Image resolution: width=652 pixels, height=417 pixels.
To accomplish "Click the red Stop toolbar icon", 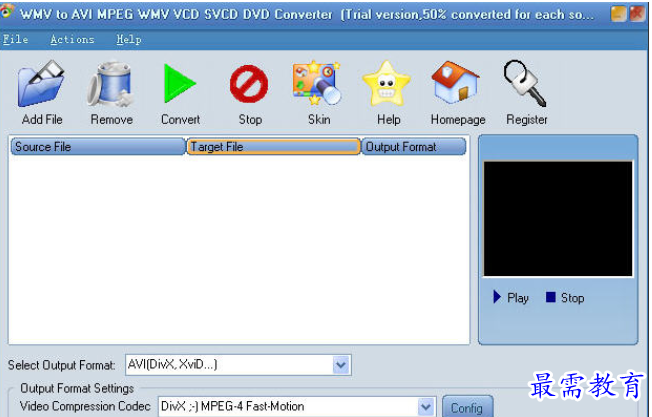I will pyautogui.click(x=249, y=84).
